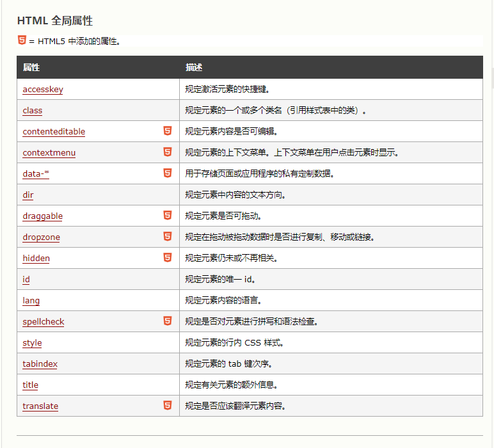Image resolution: width=494 pixels, height=448 pixels.
Task: Click HTML5 icon in dropzone row
Action: pyautogui.click(x=168, y=236)
